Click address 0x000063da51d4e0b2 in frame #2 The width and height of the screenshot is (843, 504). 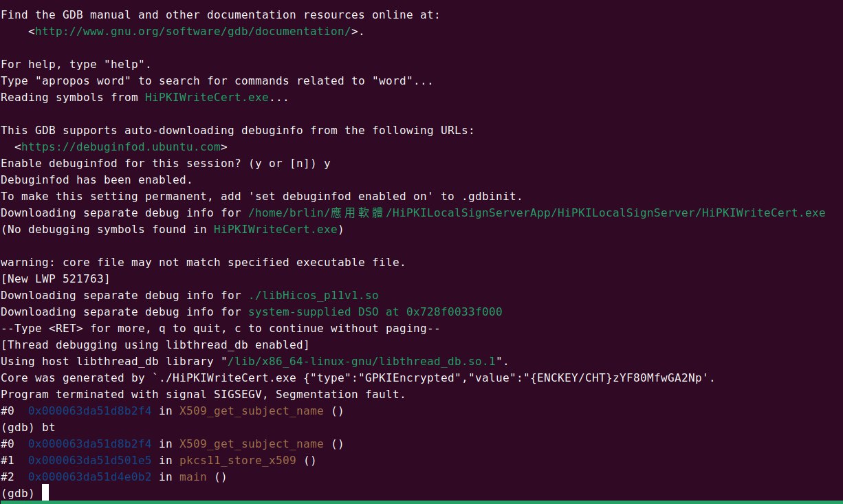[x=89, y=476]
